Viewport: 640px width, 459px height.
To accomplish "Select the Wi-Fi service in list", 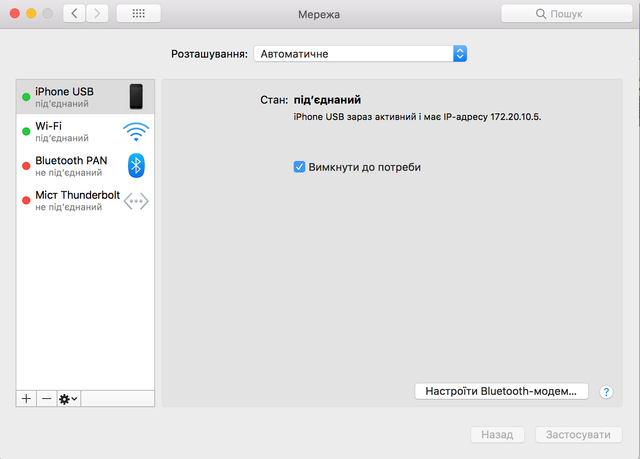I will 70,132.
